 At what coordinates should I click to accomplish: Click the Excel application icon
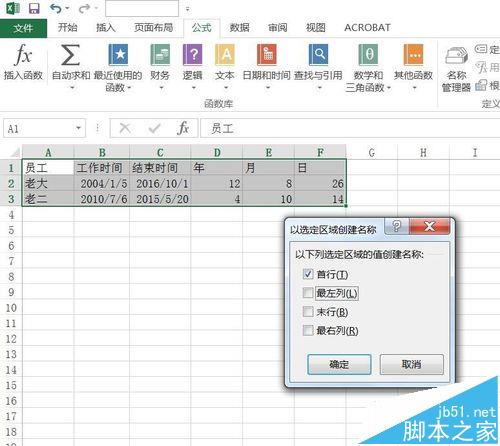tap(13, 8)
